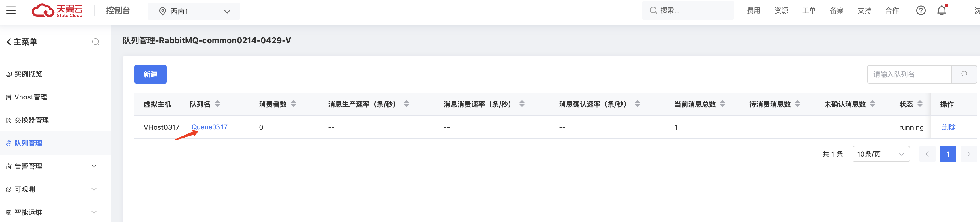Open the help question mark icon
Image resolution: width=980 pixels, height=222 pixels.
pyautogui.click(x=921, y=10)
